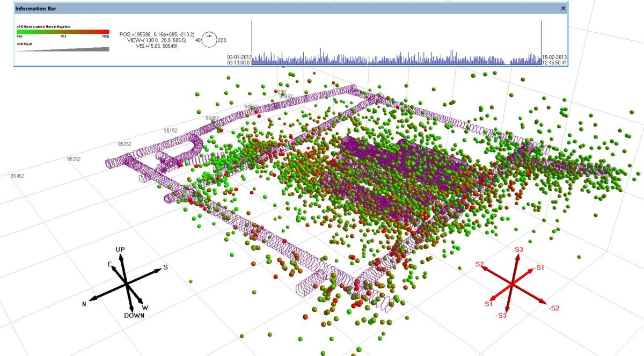Click the VIEW angle readout text

point(160,40)
